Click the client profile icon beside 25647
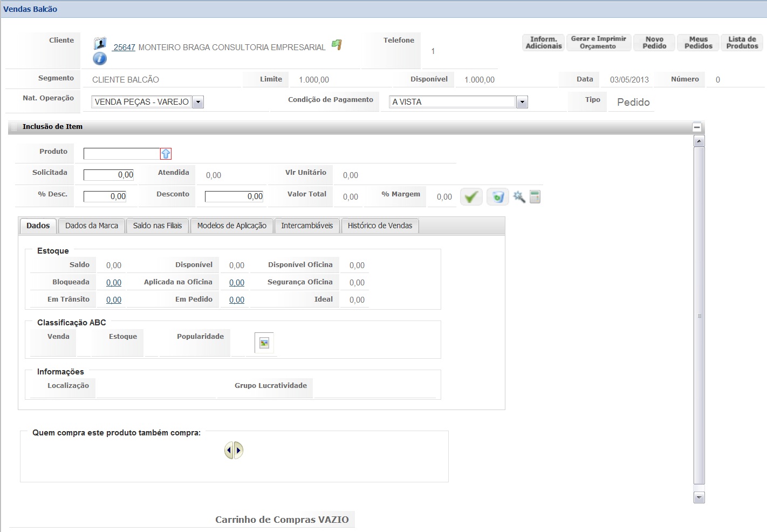767x532 pixels. (x=100, y=44)
